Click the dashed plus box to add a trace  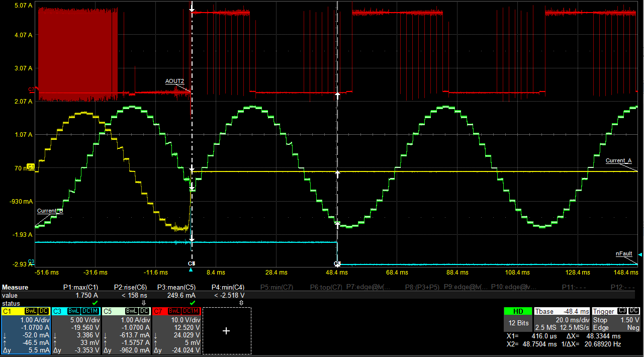pyautogui.click(x=226, y=331)
